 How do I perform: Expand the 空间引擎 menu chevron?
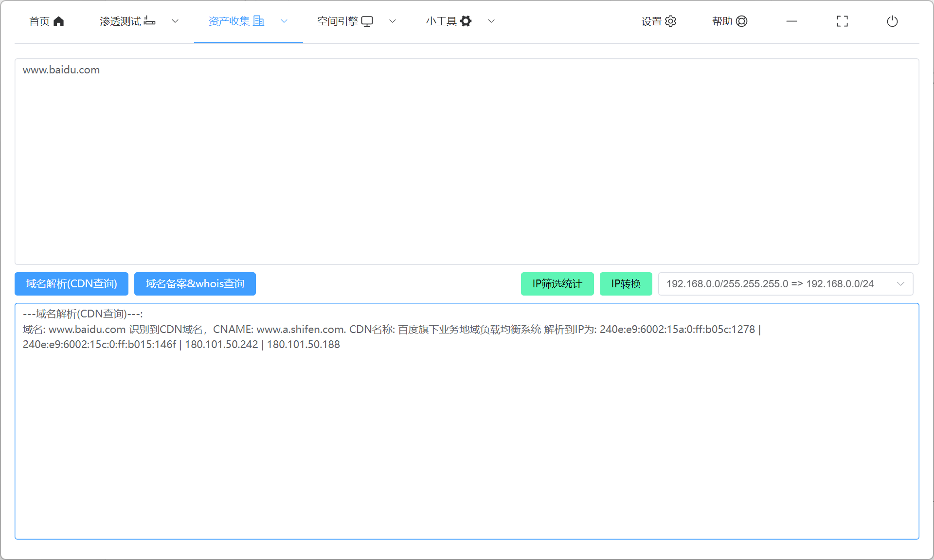(x=393, y=21)
